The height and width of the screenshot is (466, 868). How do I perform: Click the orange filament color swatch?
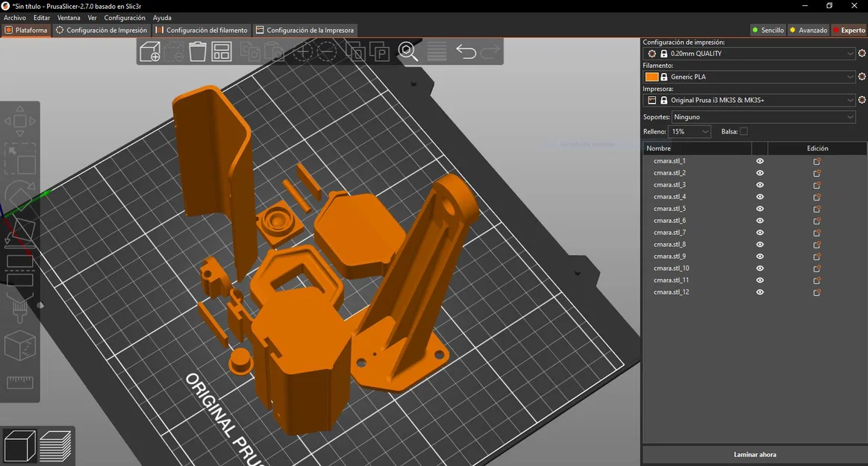652,77
